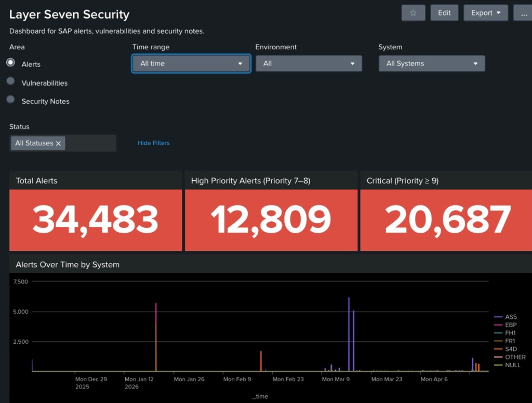Screen dimensions: 532x403
Task: Click the Hide Filters link
Action: 153,143
